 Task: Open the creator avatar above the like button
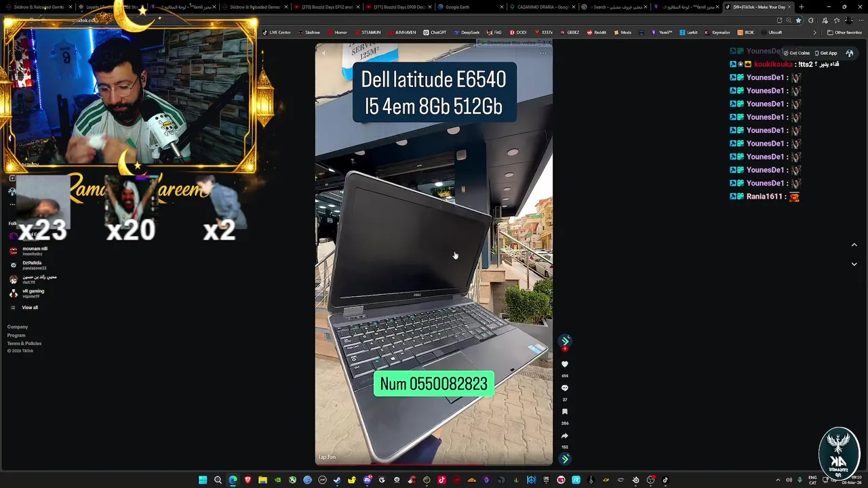click(x=565, y=340)
